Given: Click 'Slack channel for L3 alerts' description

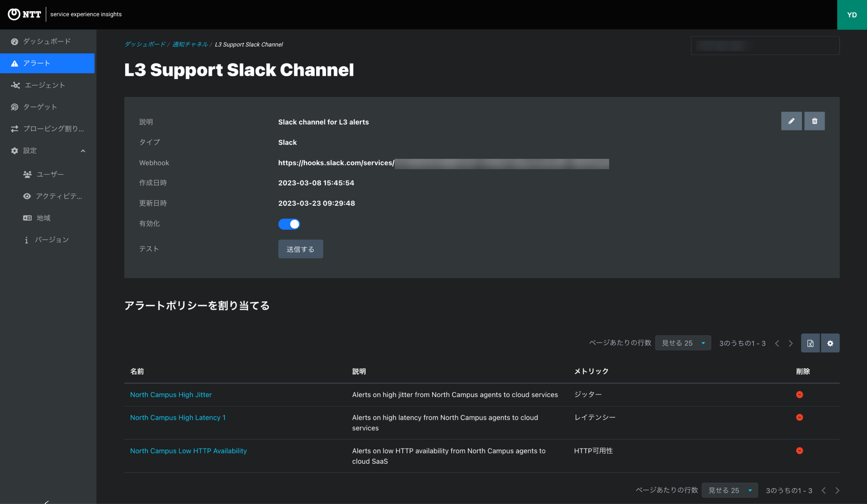Looking at the screenshot, I should [x=323, y=122].
